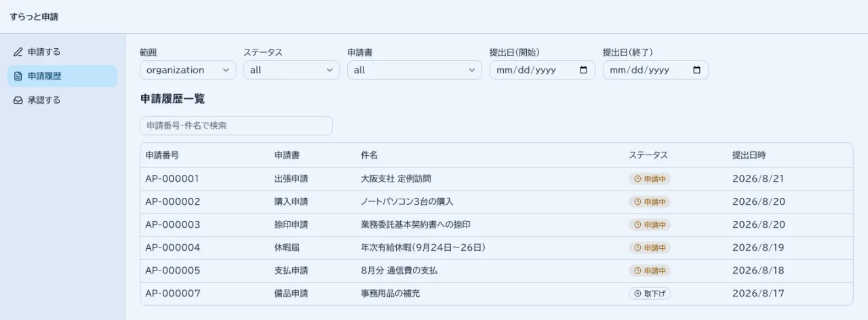Screen dimensions: 868x320
Task: Click the date 2026/8/19
Action: [758, 248]
